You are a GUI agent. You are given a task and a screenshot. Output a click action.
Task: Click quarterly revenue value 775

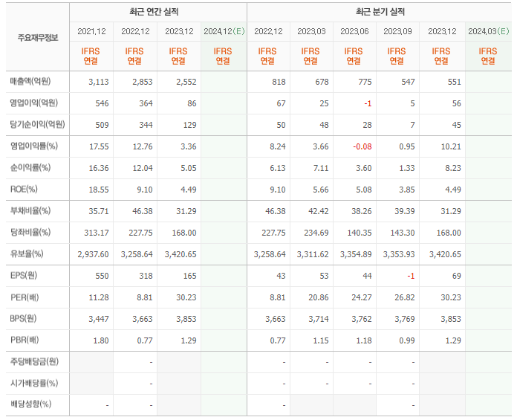tap(365, 82)
